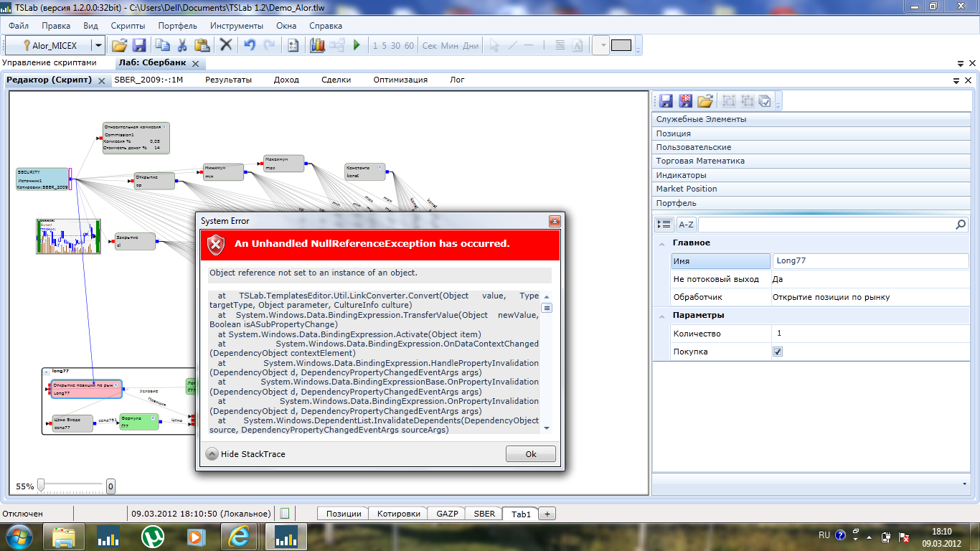Select the Дни timeframe unit
Image resolution: width=980 pixels, height=551 pixels.
(x=471, y=46)
